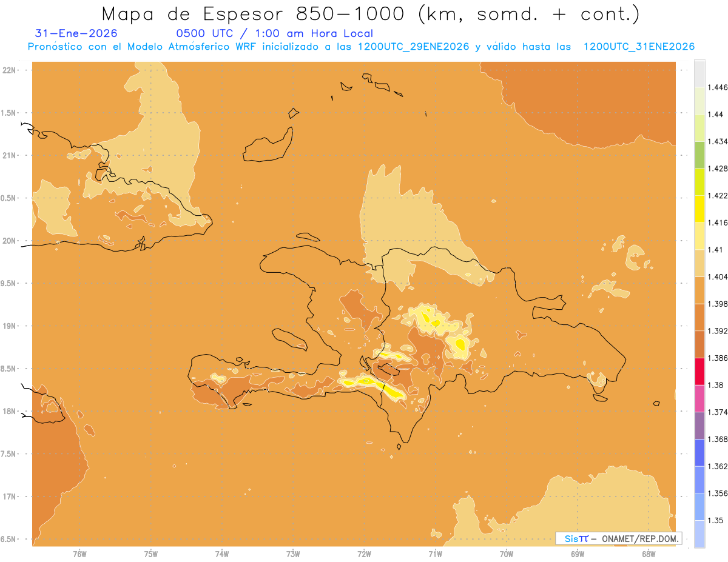Click the legend value '1.404'
The height and width of the screenshot is (562, 728).
[718, 277]
